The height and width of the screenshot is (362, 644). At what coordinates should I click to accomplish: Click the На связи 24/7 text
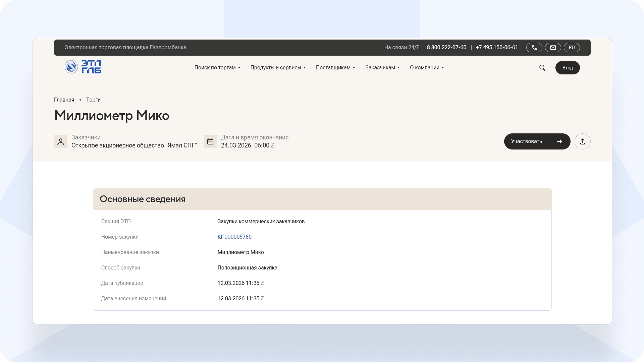[x=401, y=48]
